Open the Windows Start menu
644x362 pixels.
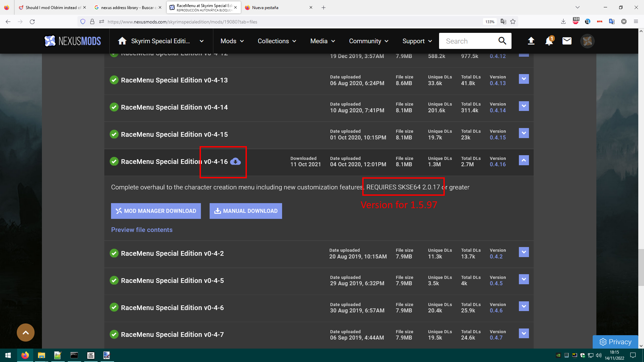tap(8, 355)
